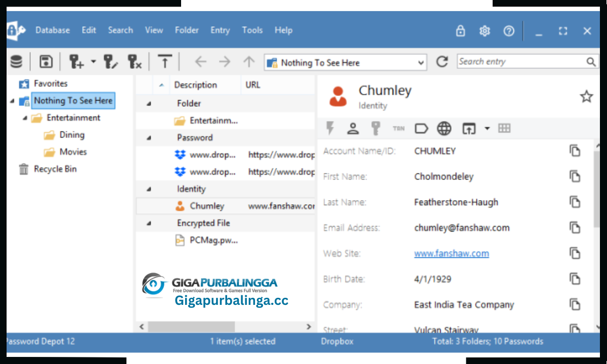Delete the selected entry with the key-X icon
607x364 pixels.
pyautogui.click(x=135, y=62)
